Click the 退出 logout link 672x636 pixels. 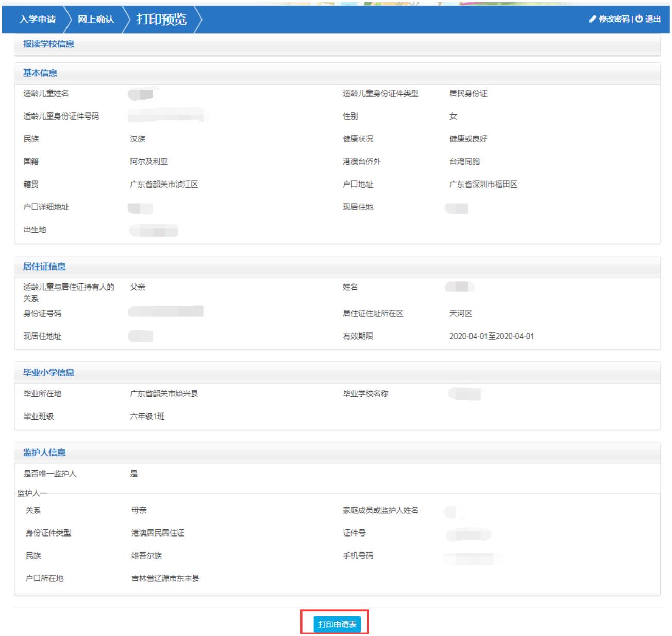point(653,19)
